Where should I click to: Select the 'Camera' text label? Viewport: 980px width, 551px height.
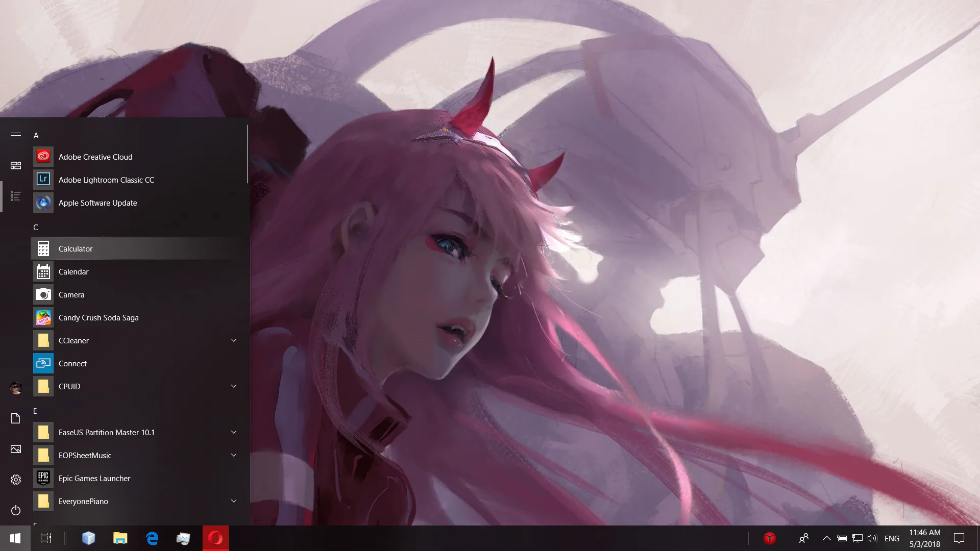click(x=71, y=294)
